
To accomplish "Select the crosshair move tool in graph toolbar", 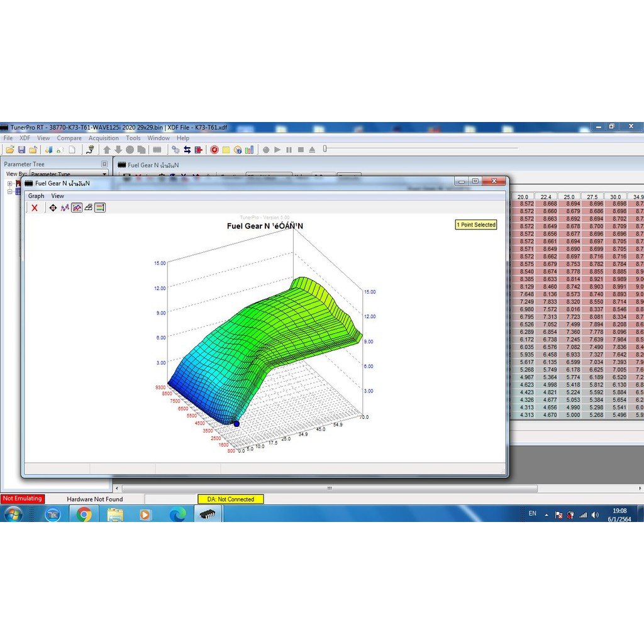I will tap(53, 208).
